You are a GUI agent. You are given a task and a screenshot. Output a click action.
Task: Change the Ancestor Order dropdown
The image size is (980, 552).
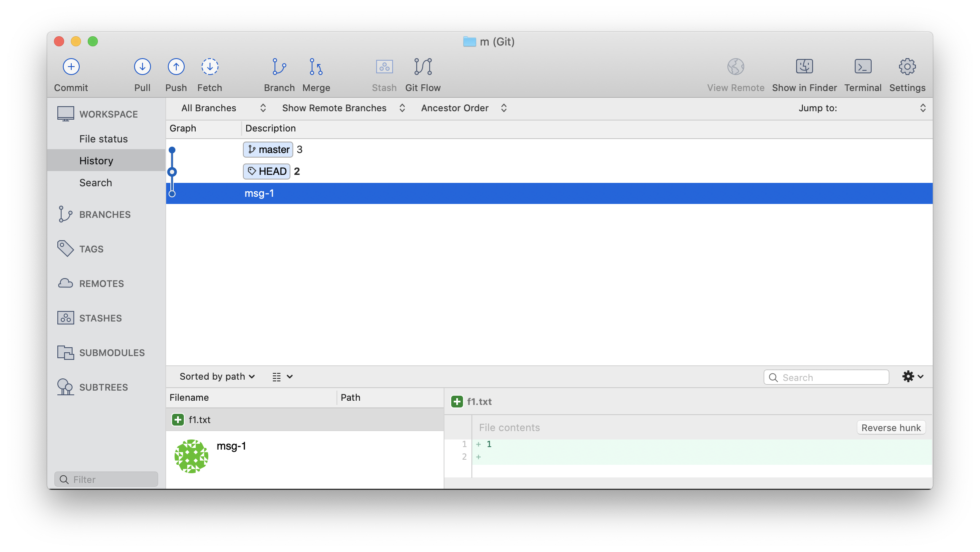click(463, 108)
